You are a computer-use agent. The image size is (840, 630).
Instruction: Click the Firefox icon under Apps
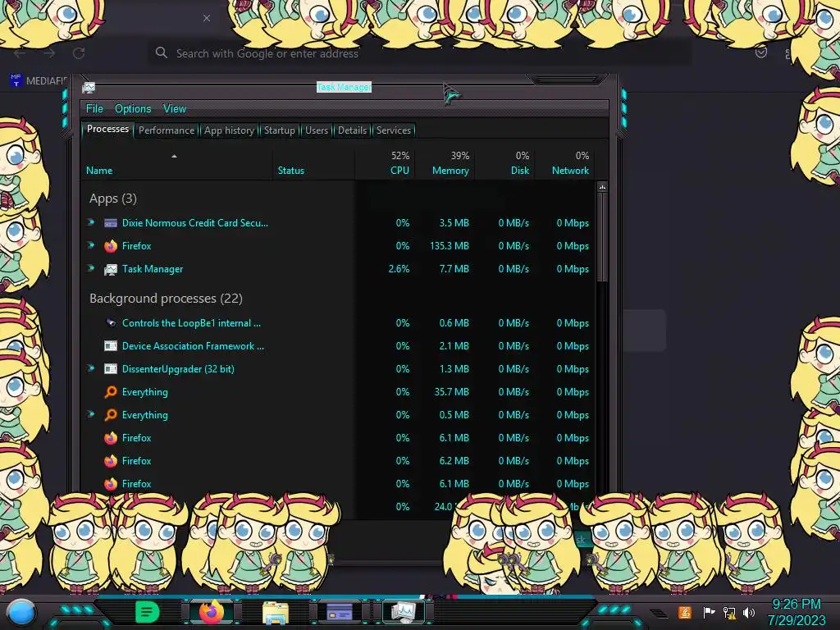111,246
